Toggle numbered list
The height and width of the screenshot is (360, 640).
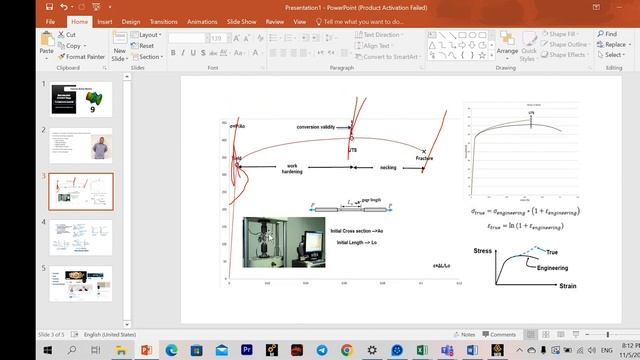pyautogui.click(x=289, y=38)
